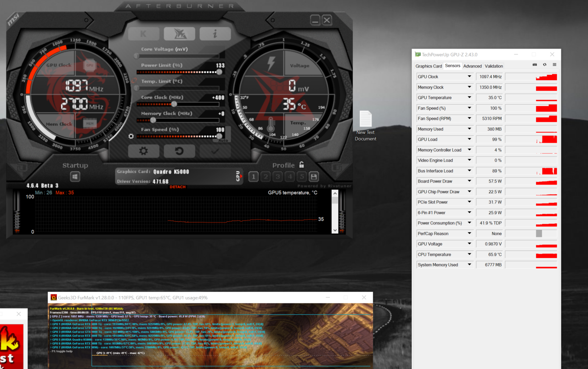Click GPU-Z refresh icon
Image resolution: width=588 pixels, height=369 pixels.
click(545, 65)
